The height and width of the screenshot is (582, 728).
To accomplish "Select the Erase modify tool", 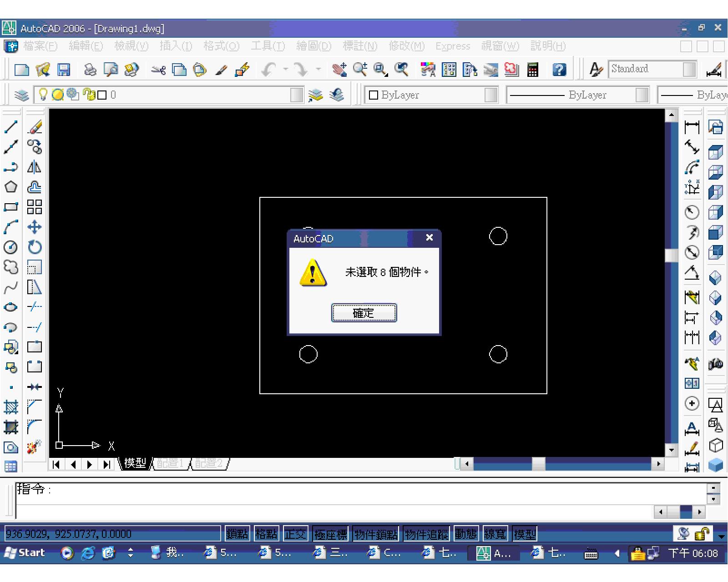I will pyautogui.click(x=35, y=127).
